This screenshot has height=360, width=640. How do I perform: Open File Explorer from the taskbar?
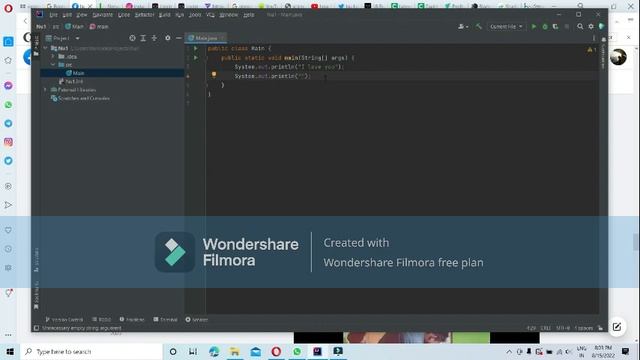click(x=235, y=351)
